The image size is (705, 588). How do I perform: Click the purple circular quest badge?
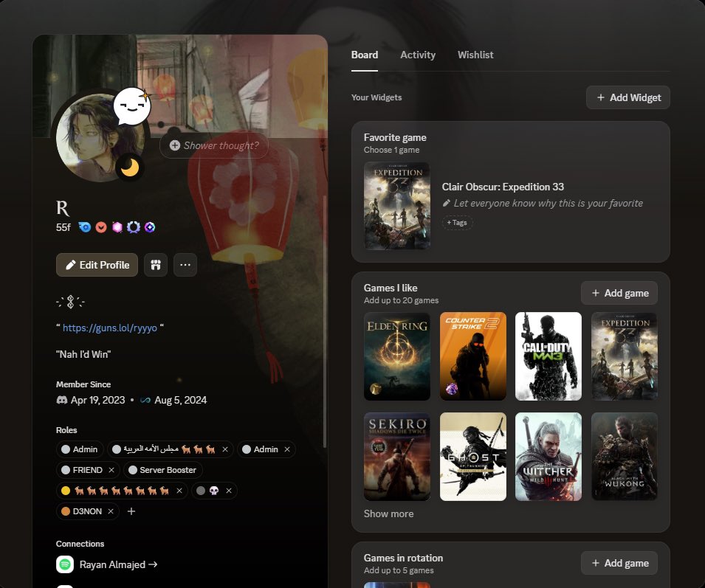coord(134,227)
